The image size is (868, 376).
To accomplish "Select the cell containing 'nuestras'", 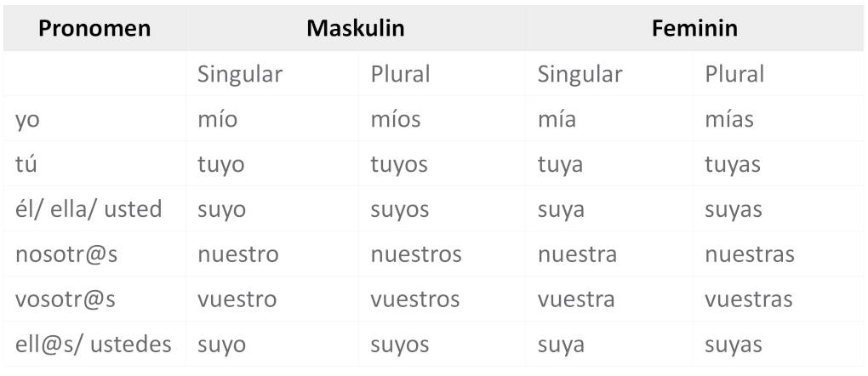I will coord(749,254).
